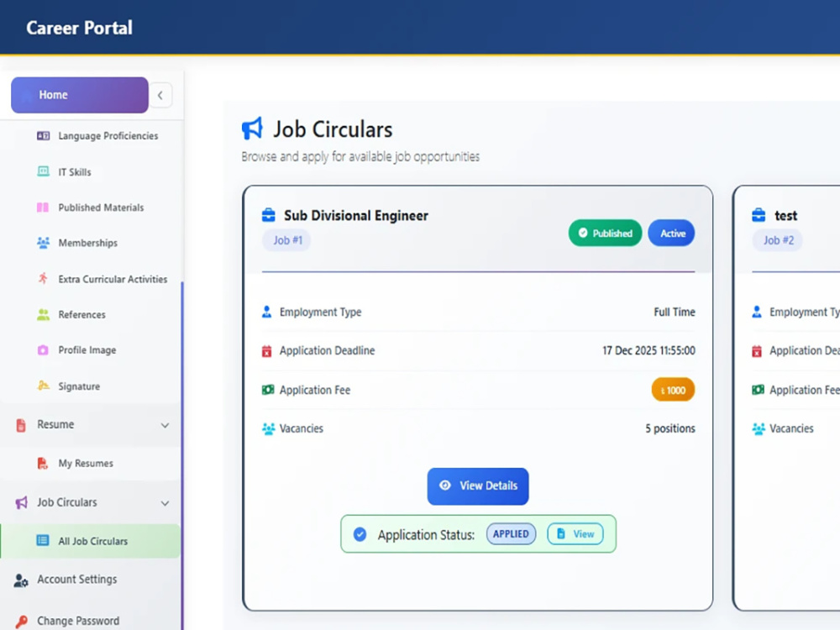Click the sidebar vertical scrollbar

(x=182, y=455)
